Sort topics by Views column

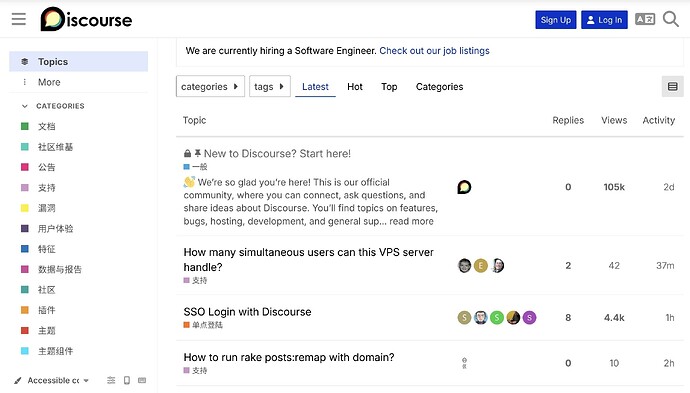point(614,120)
